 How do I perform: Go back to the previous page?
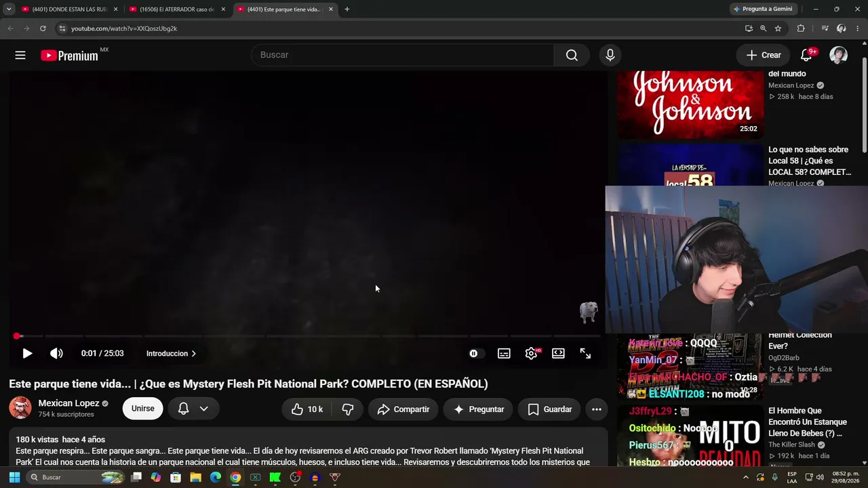(x=10, y=28)
